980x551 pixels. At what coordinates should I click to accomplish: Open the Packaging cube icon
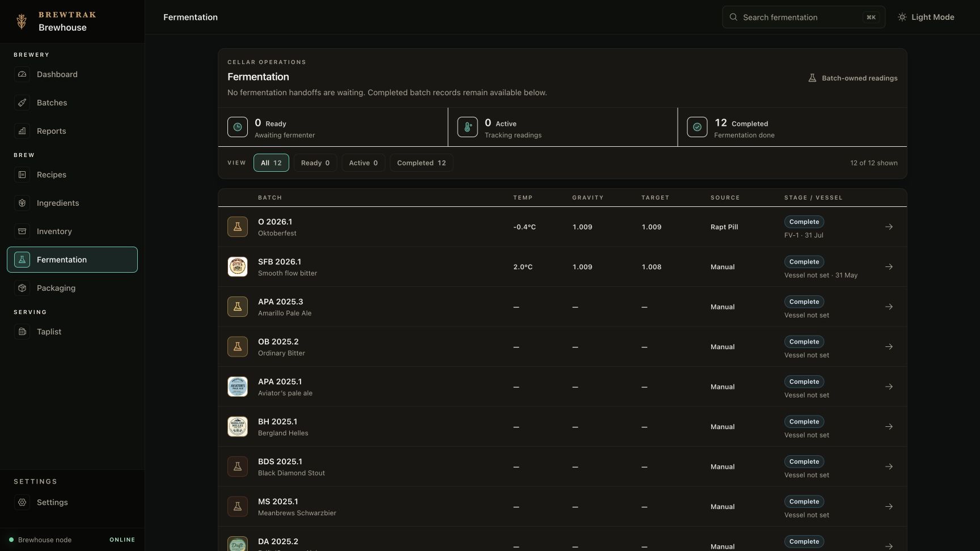tap(22, 288)
